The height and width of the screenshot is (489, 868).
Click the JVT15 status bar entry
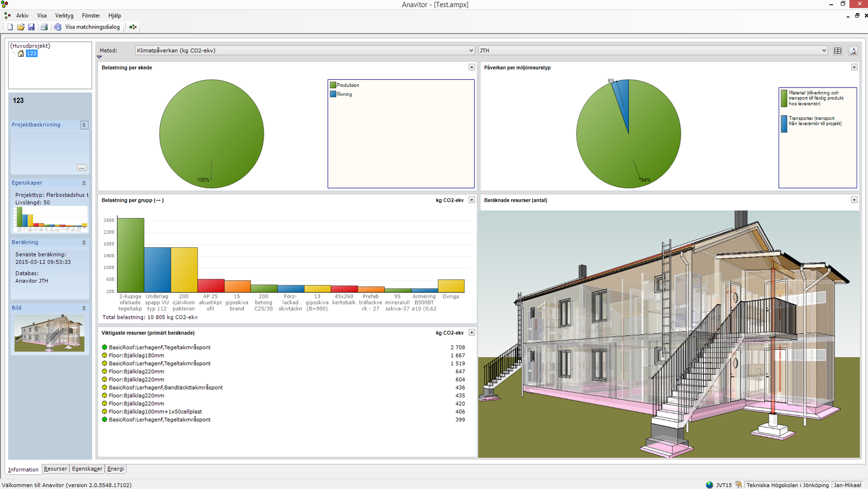click(x=724, y=485)
